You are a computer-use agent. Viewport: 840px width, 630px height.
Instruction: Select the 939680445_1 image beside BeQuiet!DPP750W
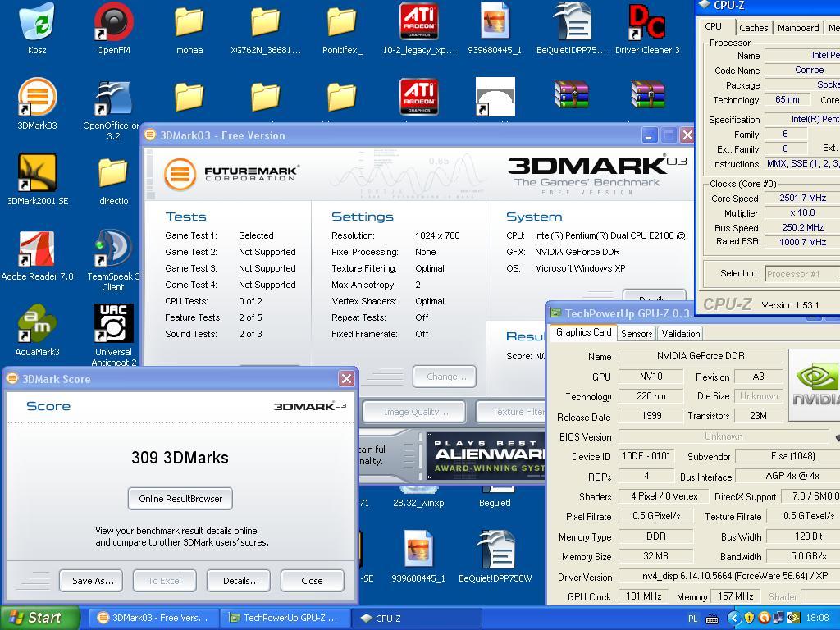tap(418, 557)
